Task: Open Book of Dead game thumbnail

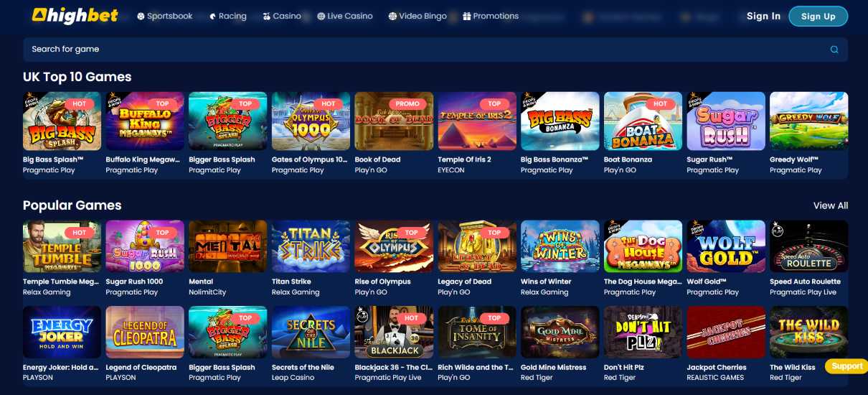Action: 394,121
